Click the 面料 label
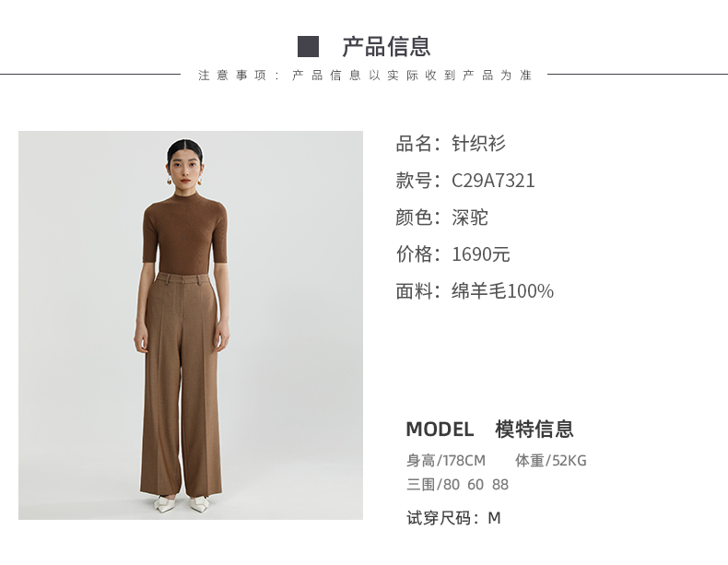This screenshot has height=565, width=728. [413, 291]
